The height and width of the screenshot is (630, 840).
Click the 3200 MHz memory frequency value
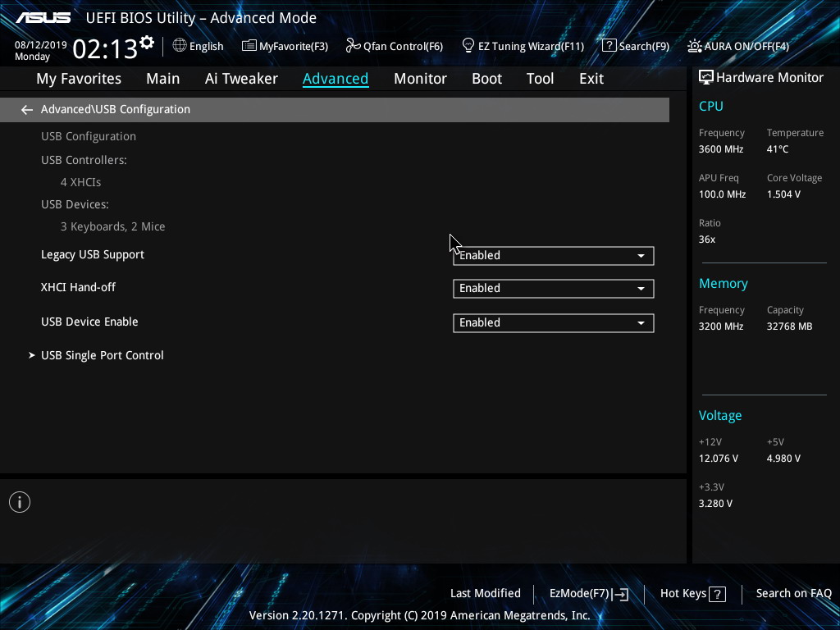point(720,326)
